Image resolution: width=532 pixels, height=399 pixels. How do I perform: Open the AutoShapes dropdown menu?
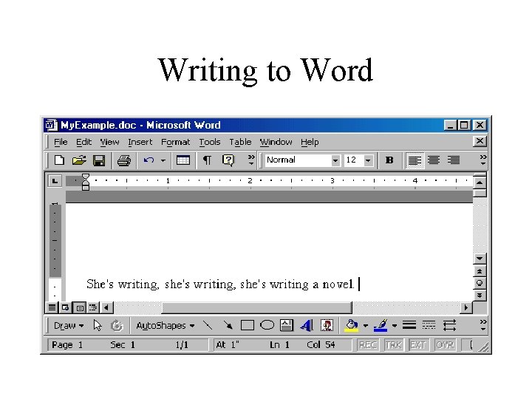(x=166, y=326)
